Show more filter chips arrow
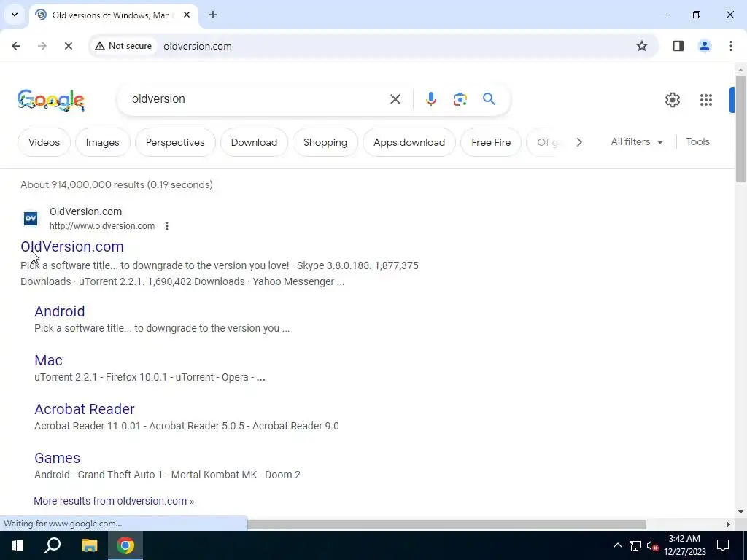 pos(578,142)
